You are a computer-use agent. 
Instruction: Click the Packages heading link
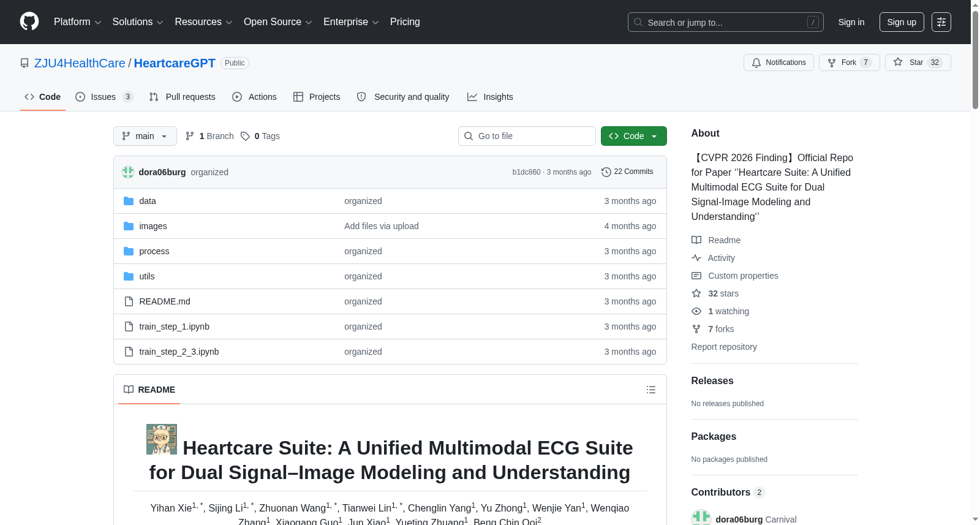[x=714, y=437]
